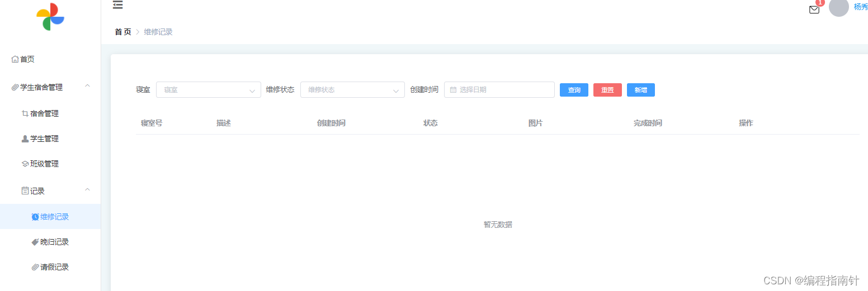Click the paperclip icon beside 请假记录
Image resolution: width=868 pixels, height=291 pixels.
pos(35,267)
